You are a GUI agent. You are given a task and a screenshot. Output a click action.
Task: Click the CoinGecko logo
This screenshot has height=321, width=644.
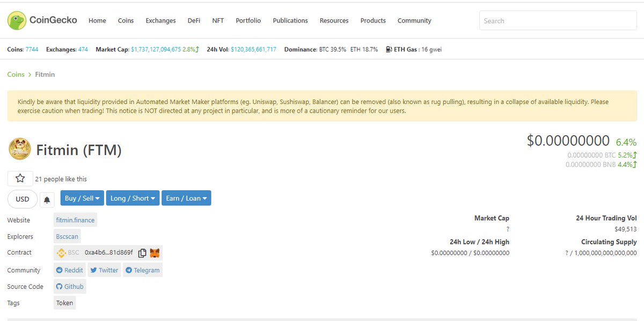point(42,20)
